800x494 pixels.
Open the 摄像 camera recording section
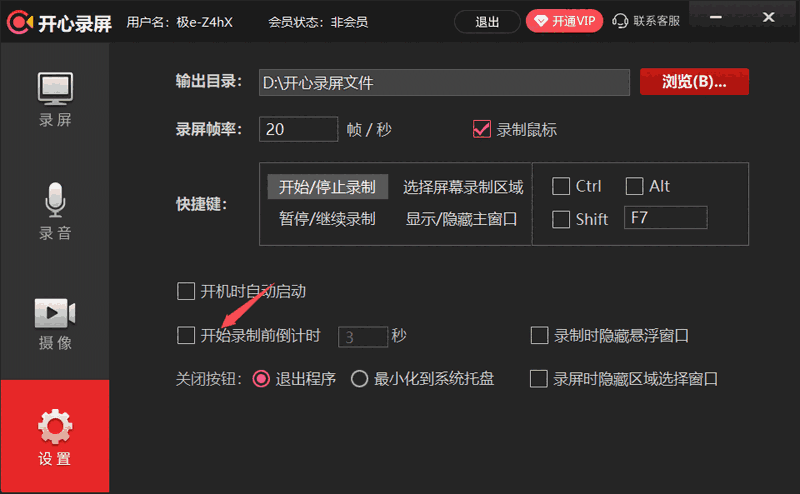[x=55, y=324]
